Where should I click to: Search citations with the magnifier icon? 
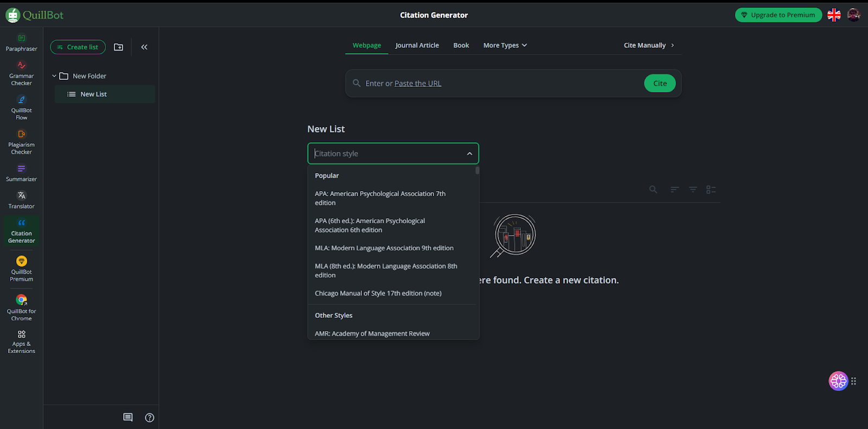click(x=653, y=190)
